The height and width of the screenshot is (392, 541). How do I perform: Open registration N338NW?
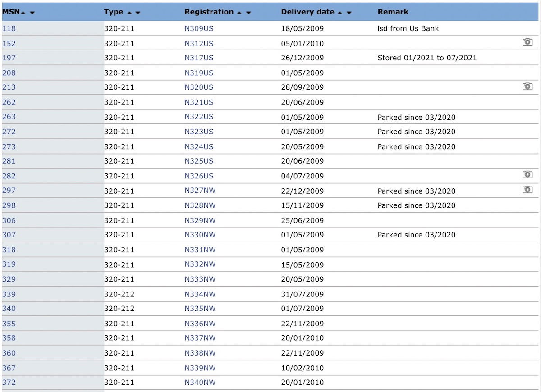pyautogui.click(x=200, y=353)
